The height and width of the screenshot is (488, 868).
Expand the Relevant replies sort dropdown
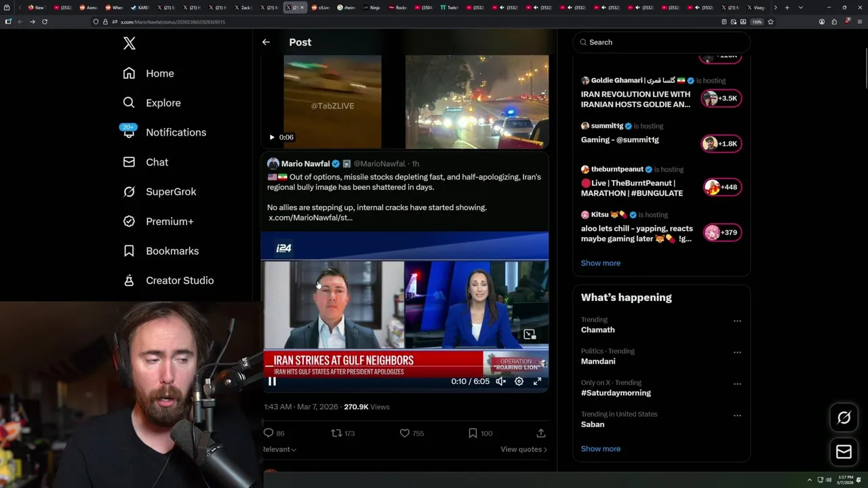279,449
